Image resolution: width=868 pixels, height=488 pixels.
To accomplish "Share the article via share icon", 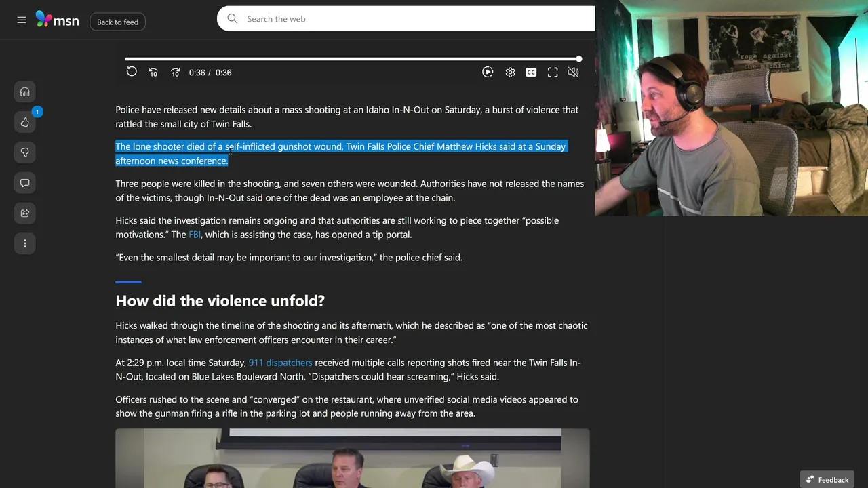I will pos(25,213).
